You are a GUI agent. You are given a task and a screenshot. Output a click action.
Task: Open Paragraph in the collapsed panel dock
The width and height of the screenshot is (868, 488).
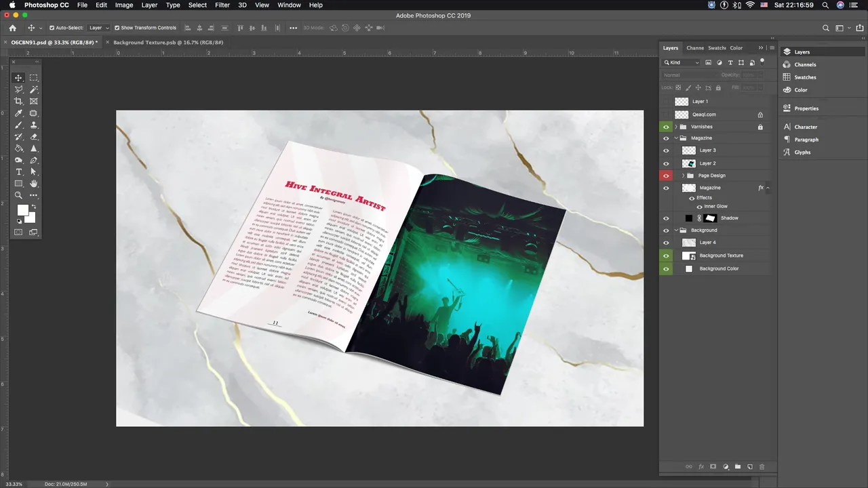(x=806, y=140)
